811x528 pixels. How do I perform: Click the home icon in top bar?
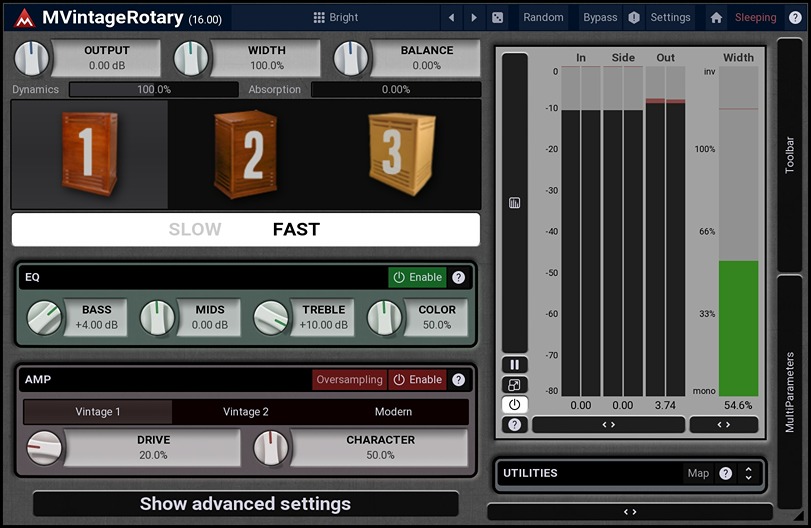[716, 17]
